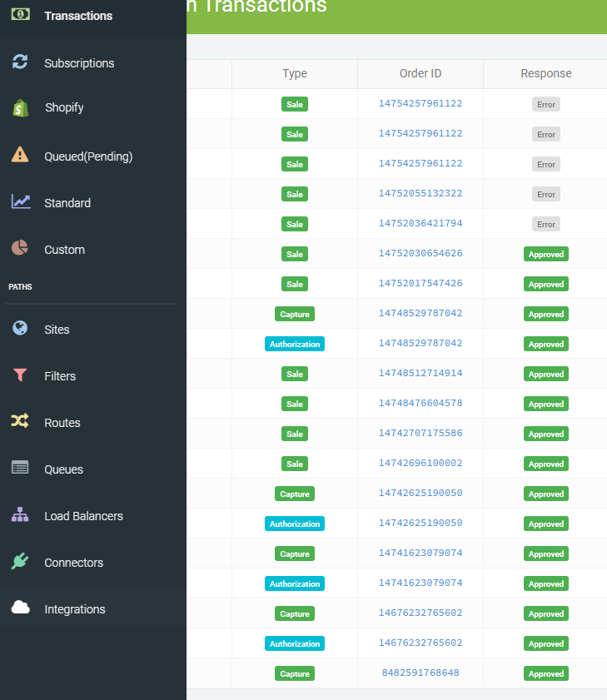The height and width of the screenshot is (700, 607).
Task: Click Sale badge for order 14748512714914
Action: click(x=295, y=374)
